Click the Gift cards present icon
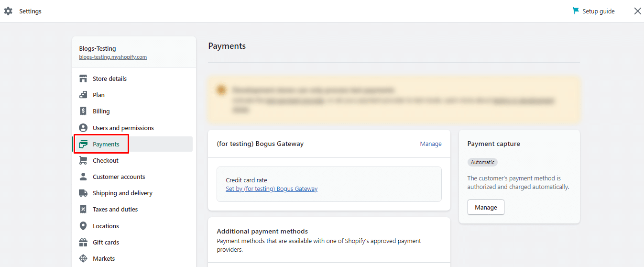 (83, 242)
